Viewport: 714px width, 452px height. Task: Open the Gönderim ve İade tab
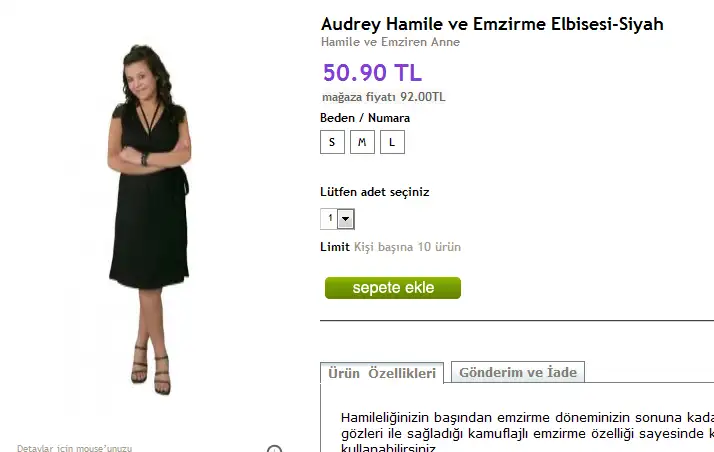[518, 372]
